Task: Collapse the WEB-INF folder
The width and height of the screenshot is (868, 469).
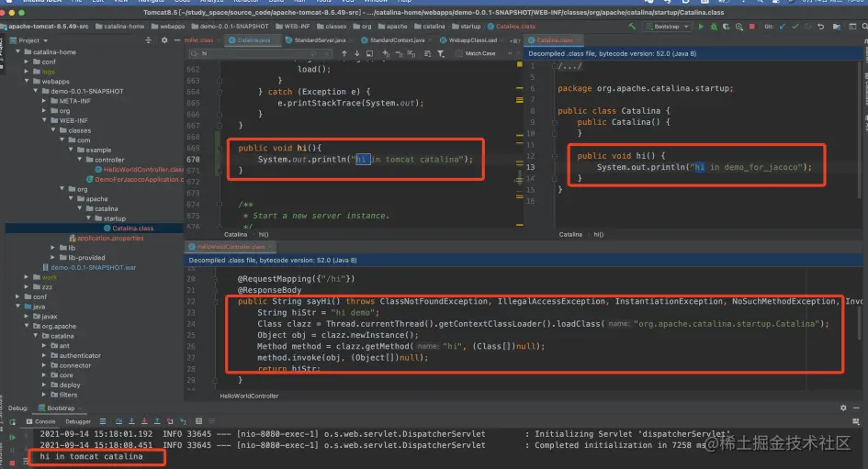Action: pos(44,120)
